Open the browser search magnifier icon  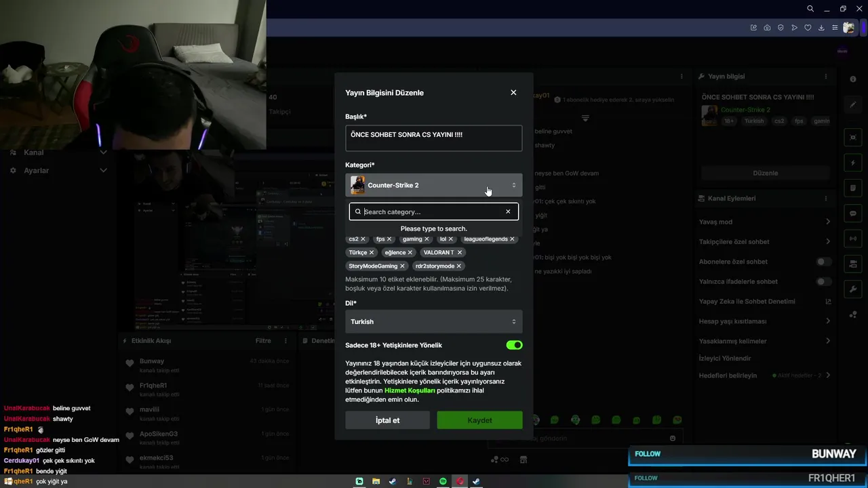coord(810,9)
